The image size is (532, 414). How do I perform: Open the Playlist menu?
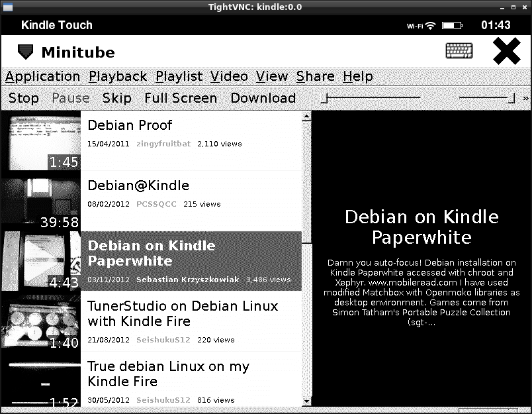[179, 76]
